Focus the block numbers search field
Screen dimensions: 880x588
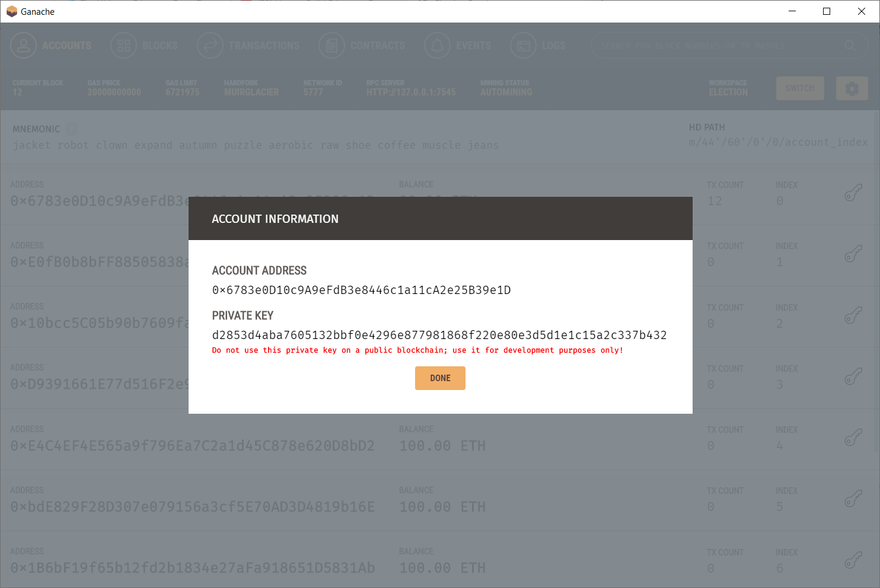718,46
